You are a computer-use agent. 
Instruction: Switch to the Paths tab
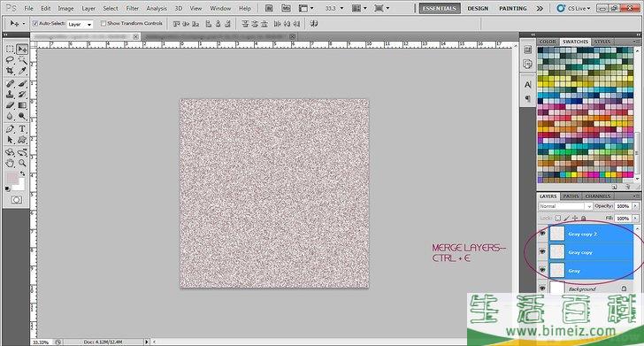(x=571, y=196)
